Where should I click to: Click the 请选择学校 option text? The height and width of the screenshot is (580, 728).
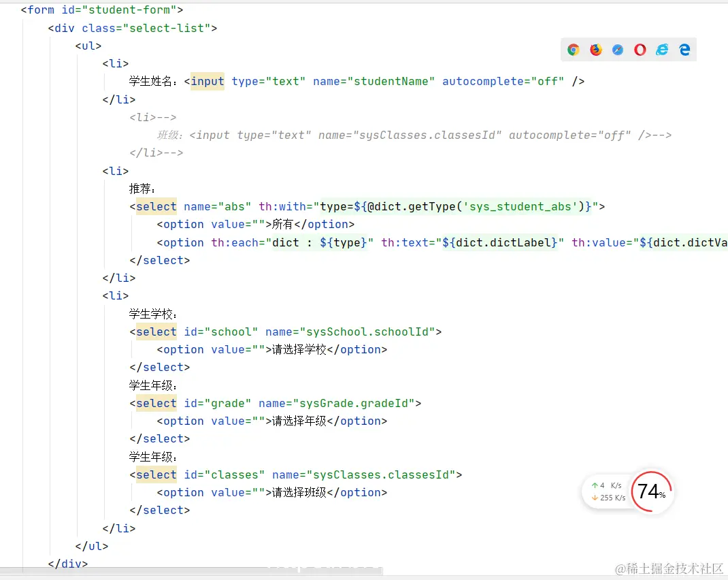299,350
